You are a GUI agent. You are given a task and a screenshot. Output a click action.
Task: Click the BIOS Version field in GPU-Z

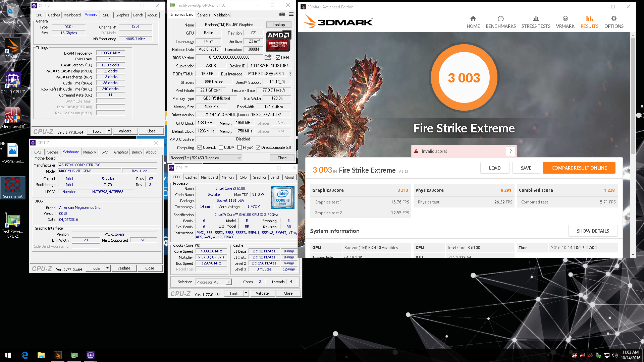coord(229,57)
